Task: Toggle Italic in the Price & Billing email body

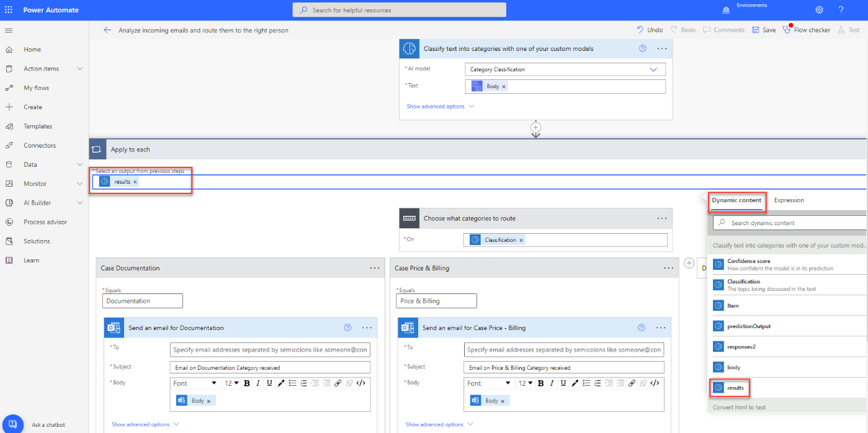Action: [552, 383]
